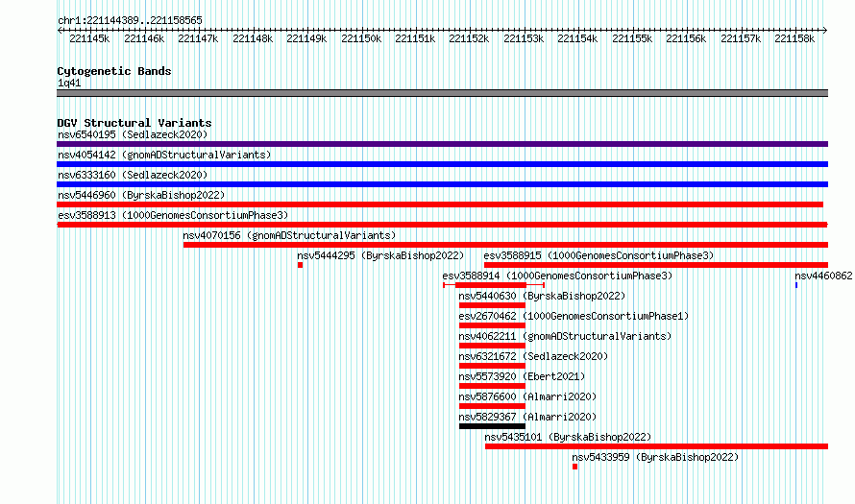The image size is (855, 504).
Task: Click the Cytogenetic Bands track title
Action: [114, 71]
